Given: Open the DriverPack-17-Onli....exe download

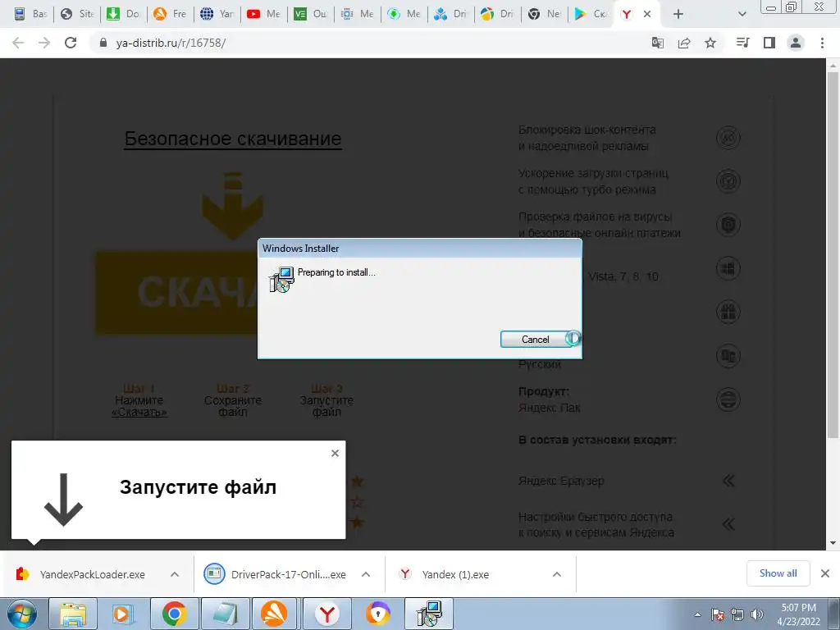Looking at the screenshot, I should pyautogui.click(x=276, y=574).
